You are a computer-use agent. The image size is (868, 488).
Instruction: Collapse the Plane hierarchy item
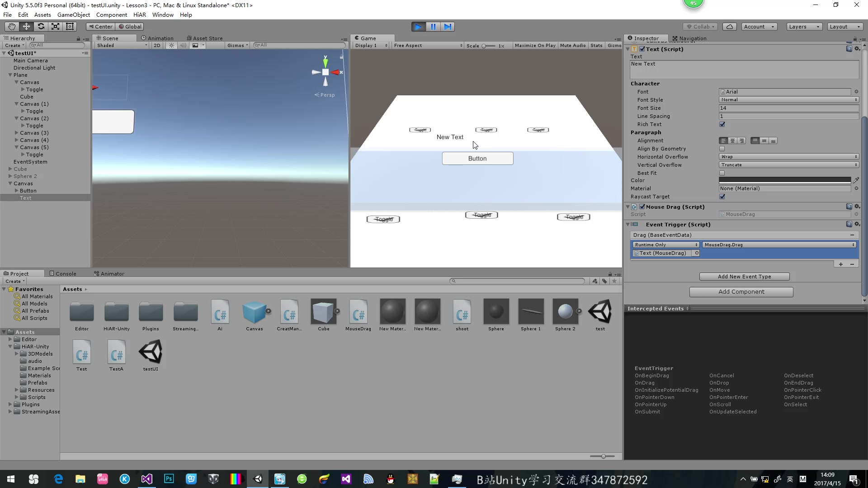(10, 75)
